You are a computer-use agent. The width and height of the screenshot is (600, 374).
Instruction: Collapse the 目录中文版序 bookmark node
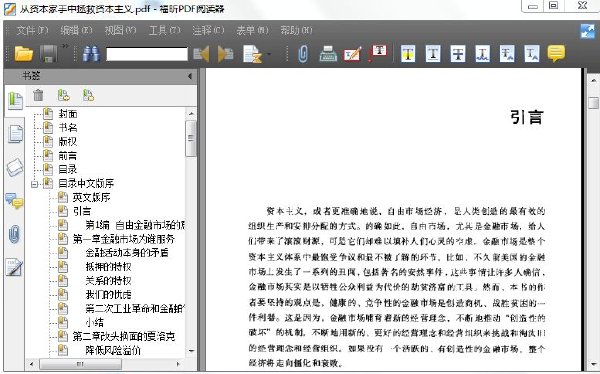[34, 184]
